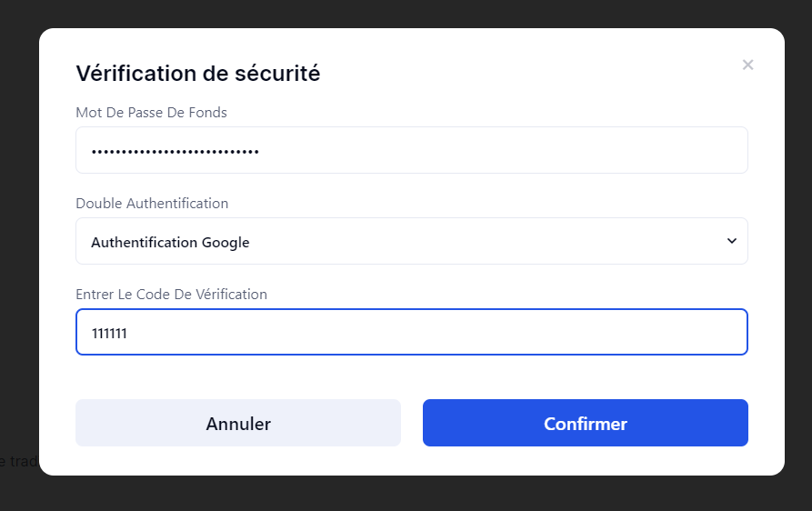Image resolution: width=812 pixels, height=511 pixels.
Task: Click the Mot De Passe De Fonds label
Action: (151, 113)
